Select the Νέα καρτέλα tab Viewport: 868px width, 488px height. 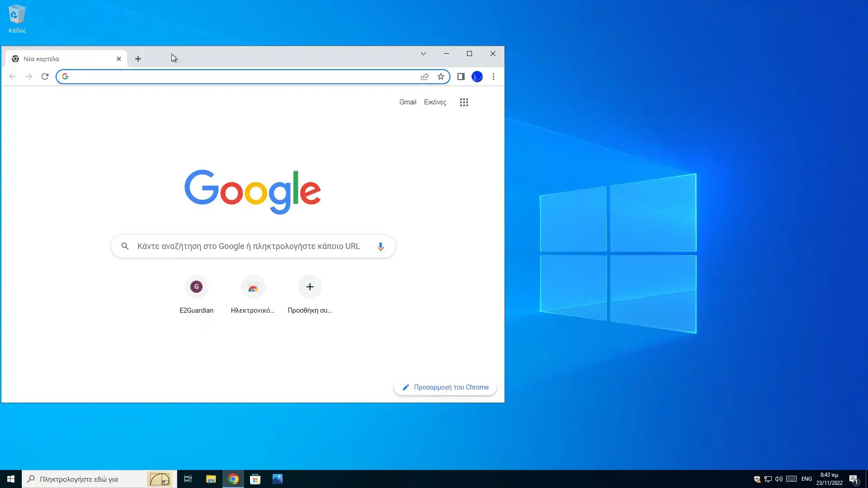pyautogui.click(x=59, y=59)
